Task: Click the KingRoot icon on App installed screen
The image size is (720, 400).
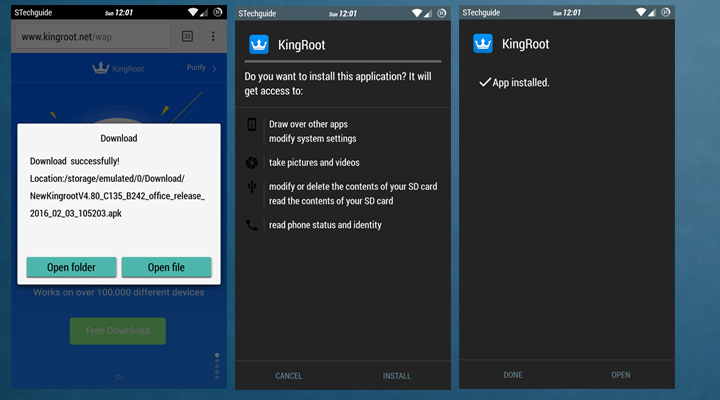Action: (483, 44)
